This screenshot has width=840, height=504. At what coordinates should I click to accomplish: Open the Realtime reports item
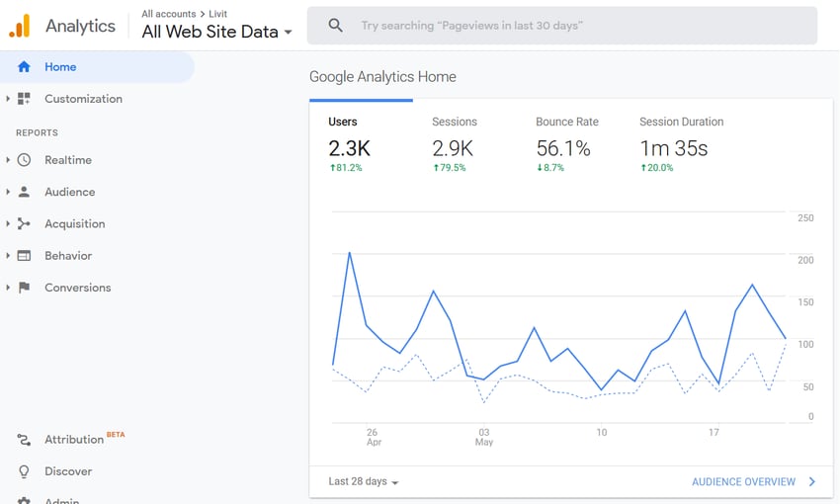(x=68, y=160)
